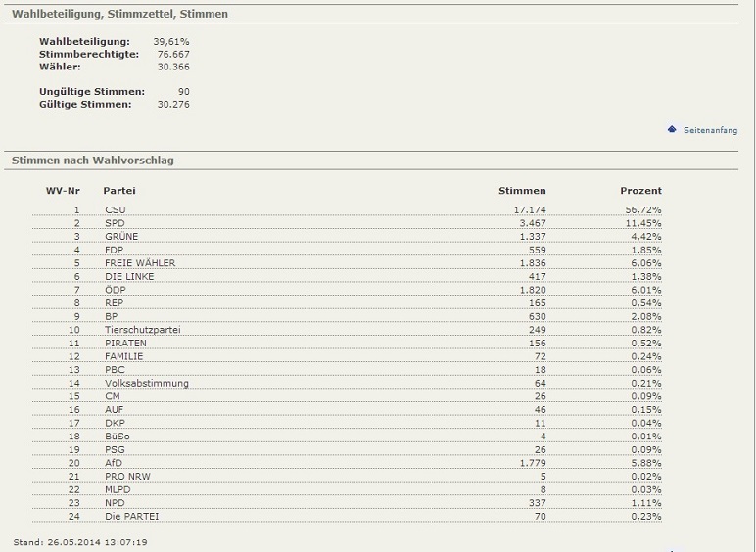Select the BüSo party name
The image size is (756, 552).
point(118,437)
